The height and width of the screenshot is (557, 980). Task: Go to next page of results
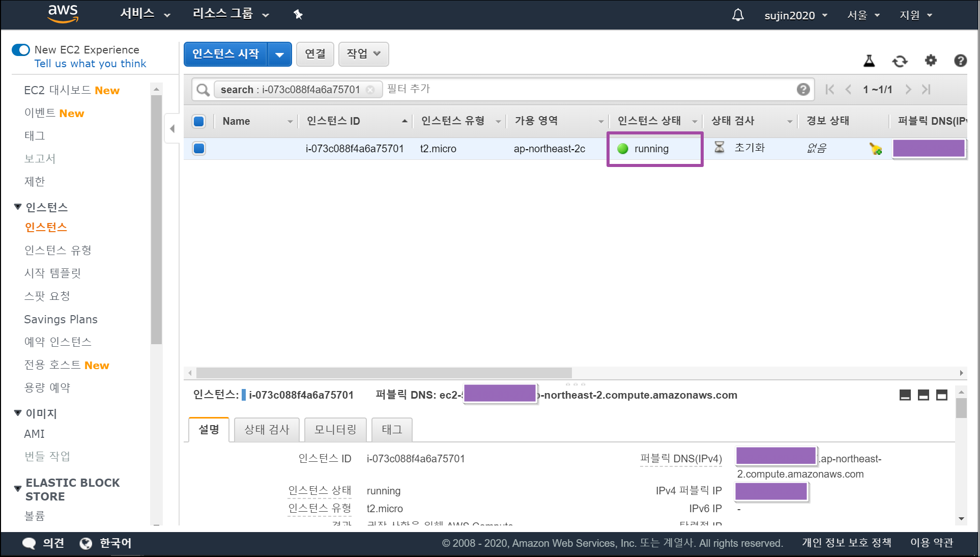click(x=908, y=90)
